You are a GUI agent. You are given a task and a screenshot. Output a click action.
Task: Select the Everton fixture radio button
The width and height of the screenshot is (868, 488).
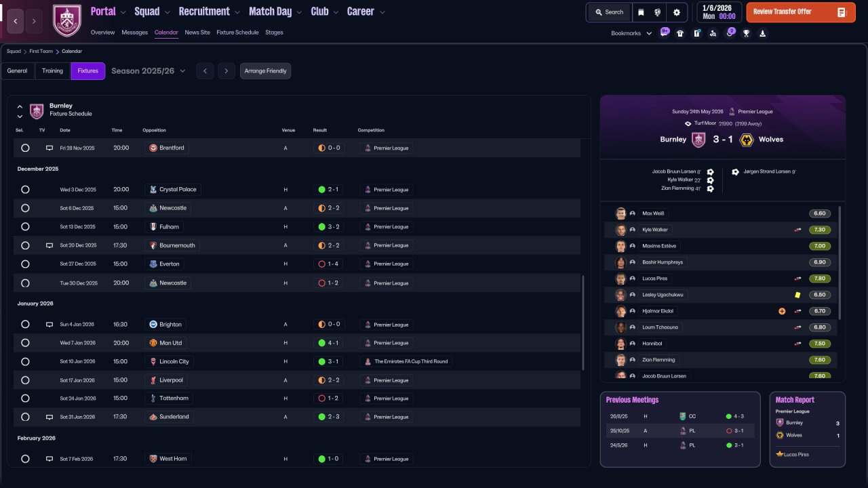point(25,264)
